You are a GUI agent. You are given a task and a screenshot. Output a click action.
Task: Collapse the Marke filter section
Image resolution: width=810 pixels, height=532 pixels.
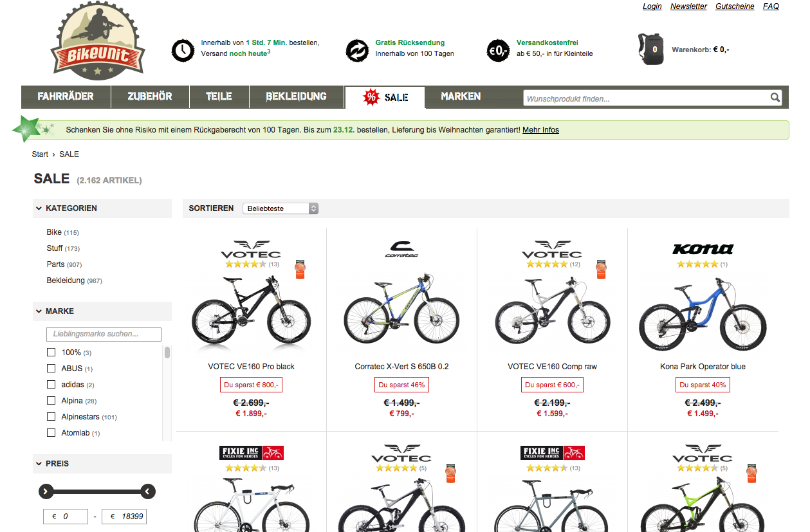[39, 311]
